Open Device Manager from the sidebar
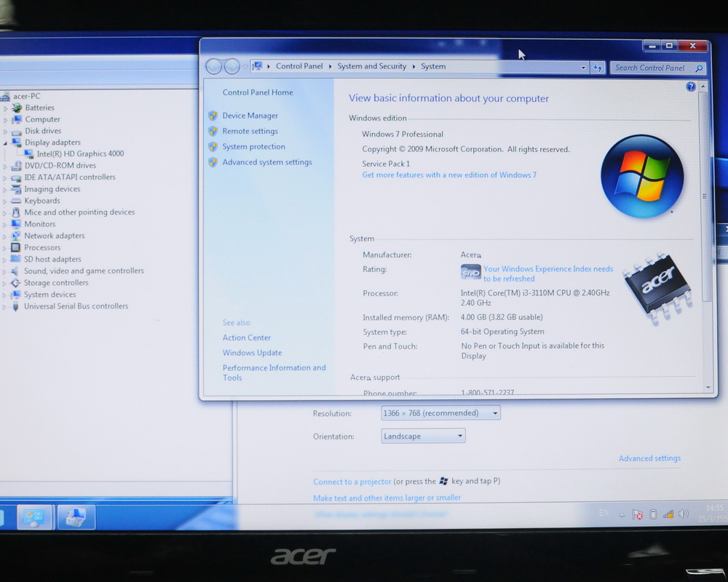 (250, 116)
